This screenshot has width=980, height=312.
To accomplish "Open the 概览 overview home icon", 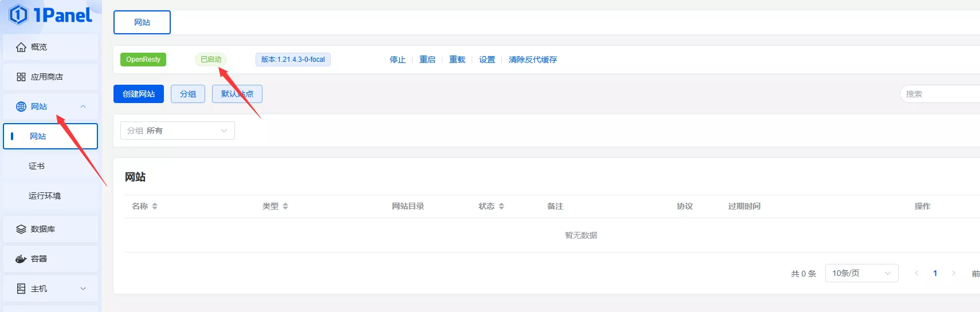I will click(21, 47).
